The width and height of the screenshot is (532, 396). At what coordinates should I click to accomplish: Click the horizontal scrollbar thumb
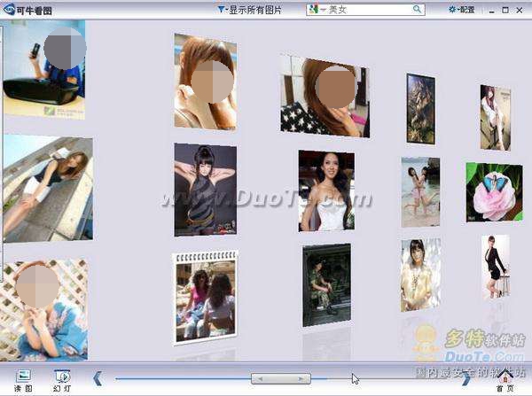pos(280,378)
